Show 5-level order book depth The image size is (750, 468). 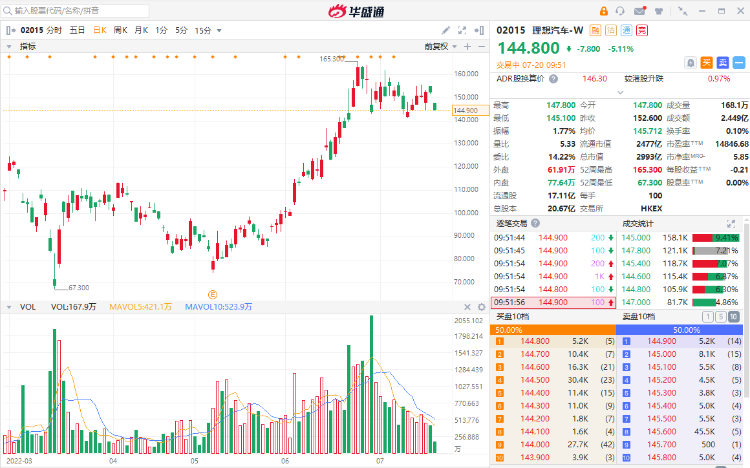(720, 316)
